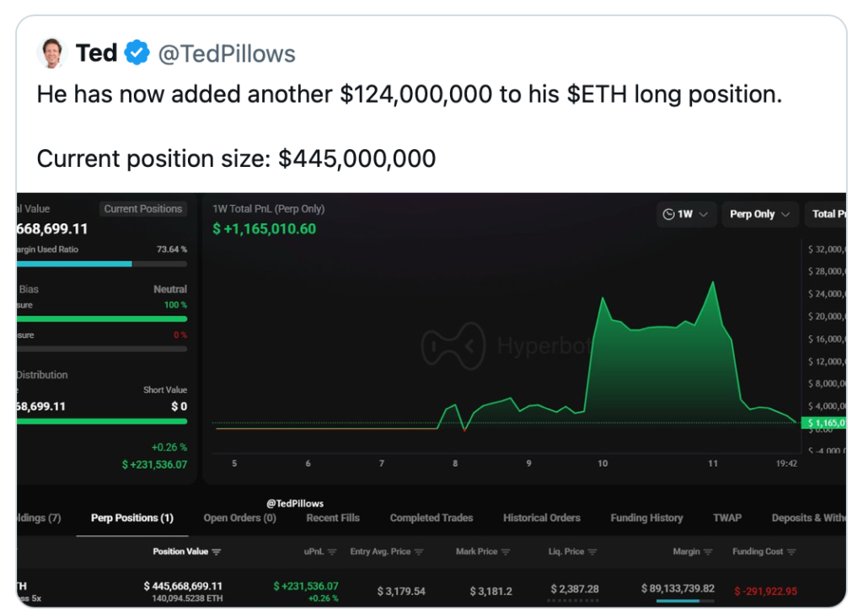863x616 pixels.
Task: Expand the Perp Only dropdown
Action: (759, 214)
